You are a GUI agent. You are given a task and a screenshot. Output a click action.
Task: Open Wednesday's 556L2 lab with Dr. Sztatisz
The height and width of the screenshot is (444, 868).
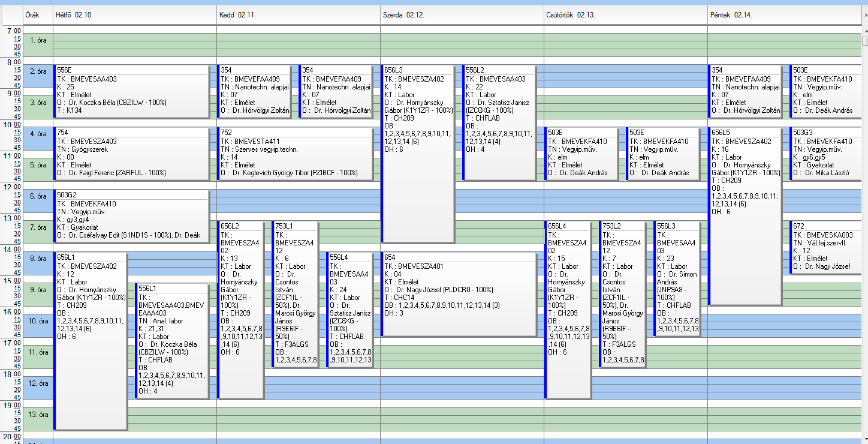[499, 122]
